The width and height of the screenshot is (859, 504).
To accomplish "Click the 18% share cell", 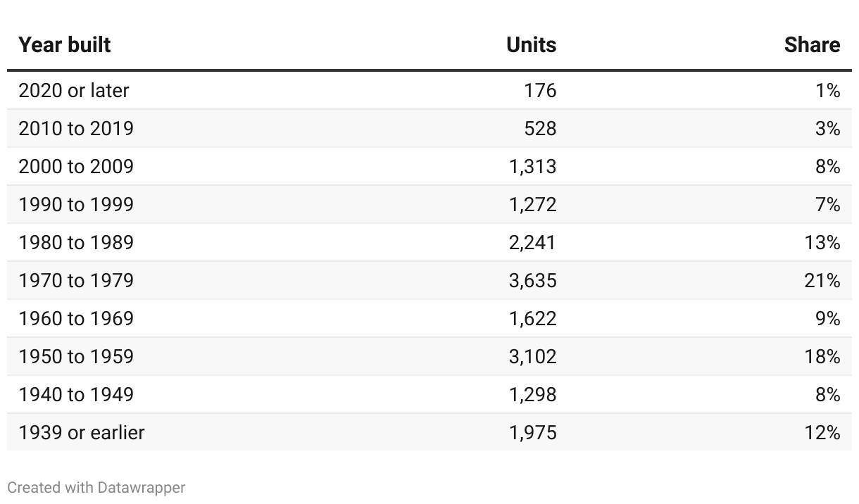I will coord(822,357).
